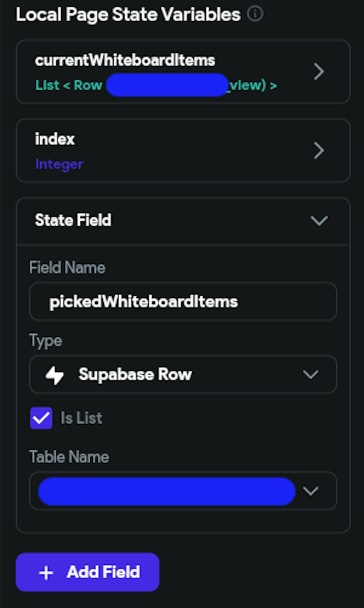364x608 pixels.
Task: Select the currentWhiteboardItems variable name
Action: 125,60
